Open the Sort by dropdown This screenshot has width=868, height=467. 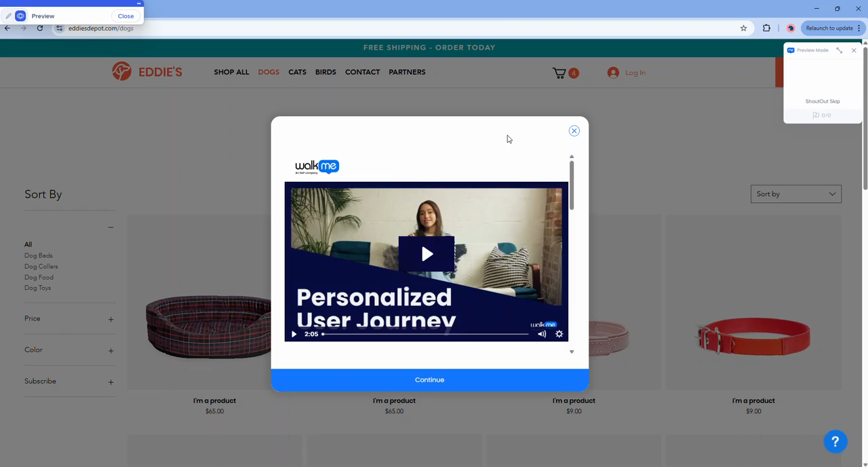795,194
